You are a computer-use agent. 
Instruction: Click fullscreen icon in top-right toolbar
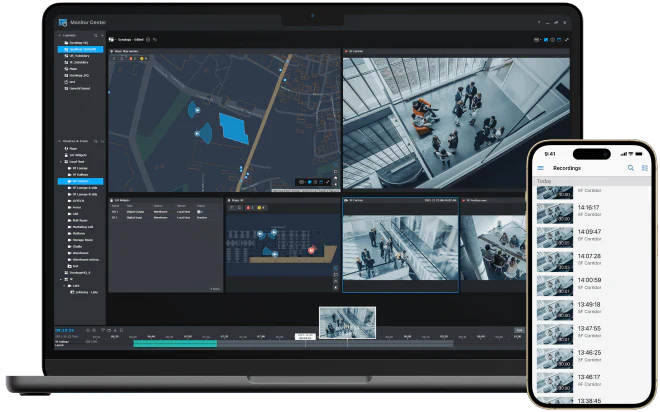point(567,40)
